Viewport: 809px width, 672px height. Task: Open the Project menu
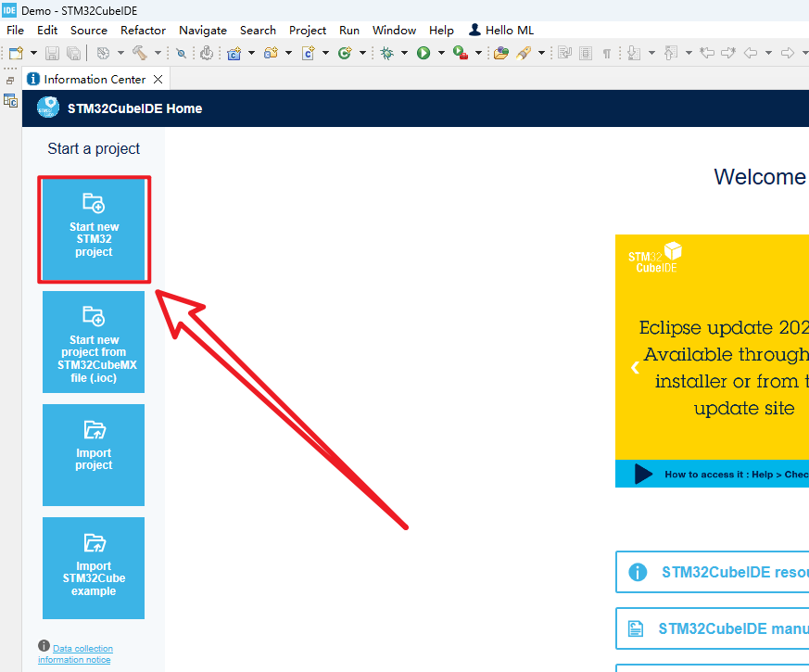308,31
